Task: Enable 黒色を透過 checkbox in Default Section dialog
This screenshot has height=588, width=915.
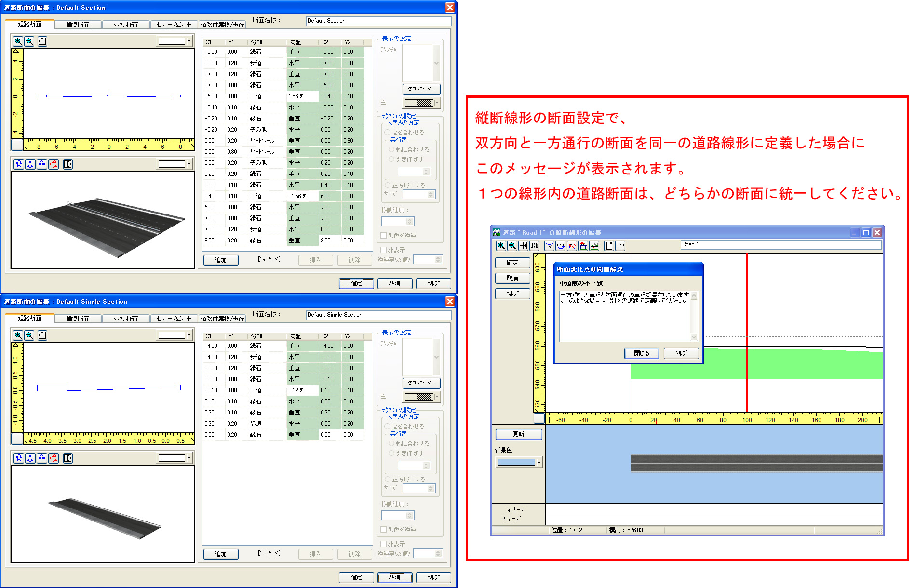Action: click(x=384, y=236)
